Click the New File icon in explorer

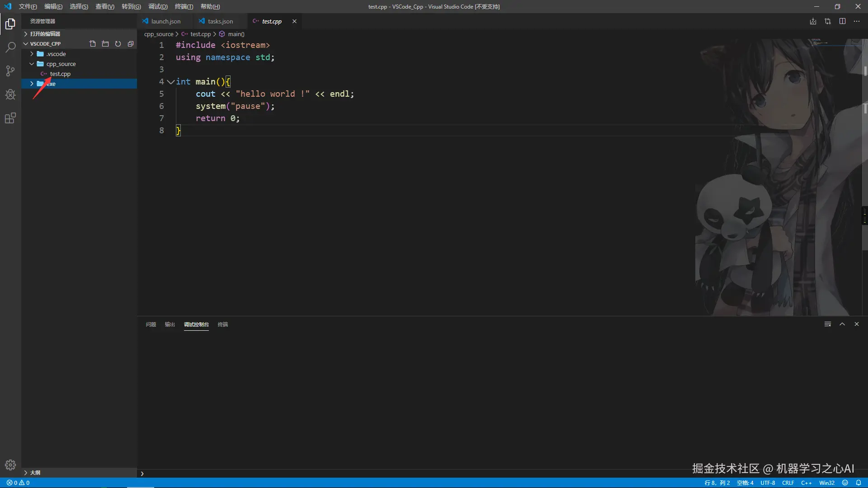coord(93,44)
